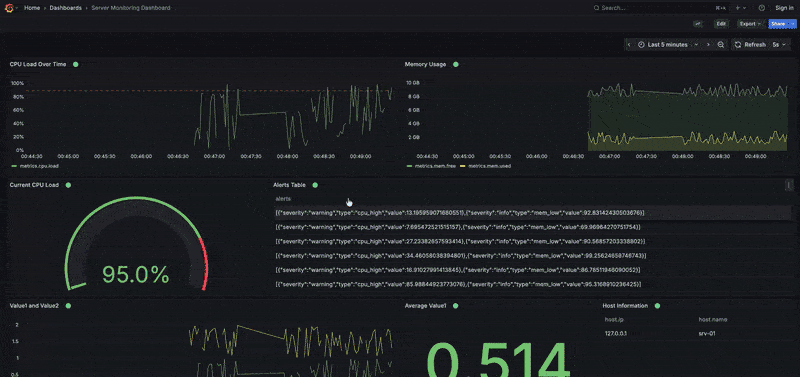Click the srv-01 host name cell
800x377 pixels.
pos(708,333)
